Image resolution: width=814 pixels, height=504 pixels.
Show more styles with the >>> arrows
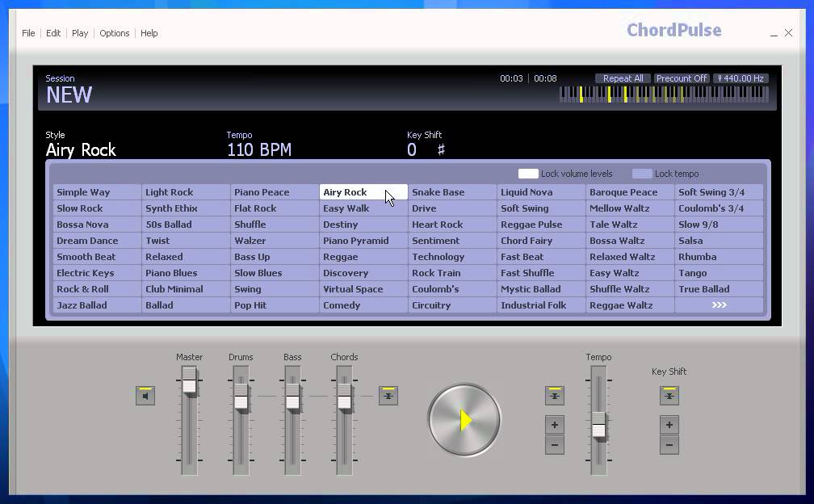719,305
